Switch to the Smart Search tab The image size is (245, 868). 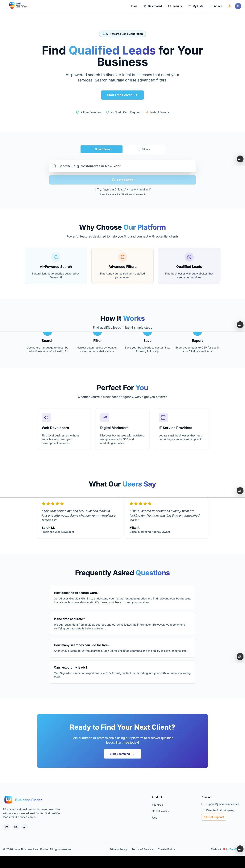coord(102,149)
